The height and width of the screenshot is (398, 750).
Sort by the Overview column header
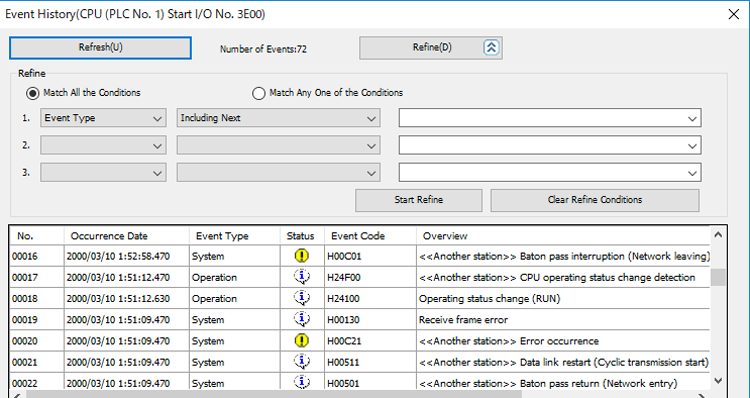tap(563, 236)
